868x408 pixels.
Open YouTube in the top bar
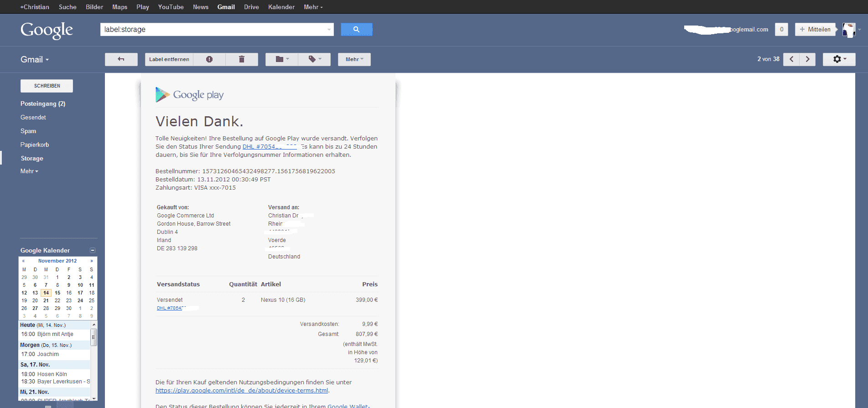coord(171,7)
